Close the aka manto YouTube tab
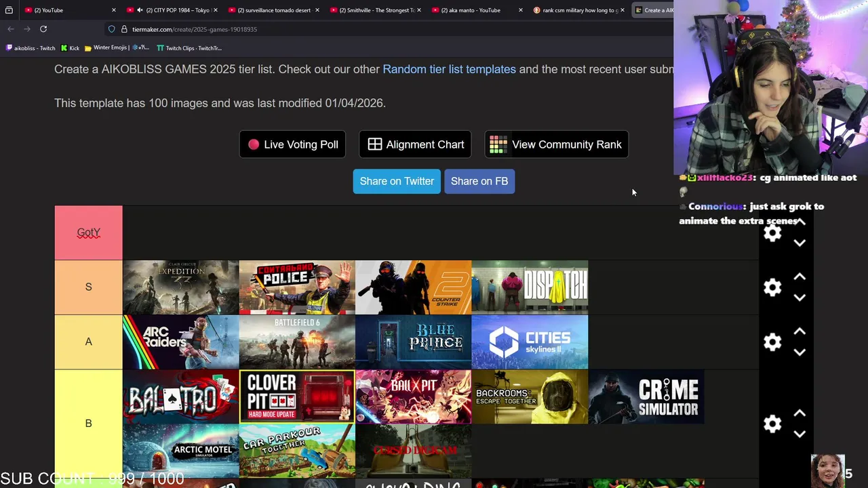The image size is (868, 488). [x=520, y=10]
